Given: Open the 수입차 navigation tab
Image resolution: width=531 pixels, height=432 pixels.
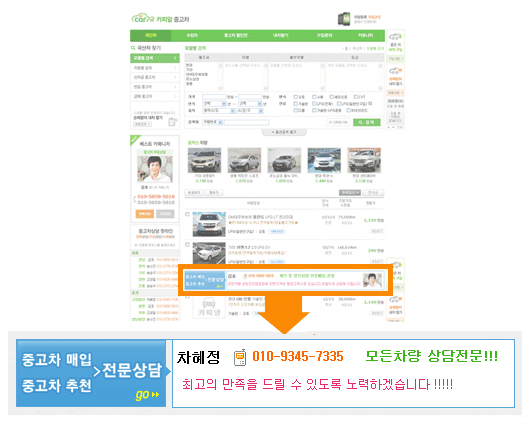Looking at the screenshot, I should coord(192,35).
